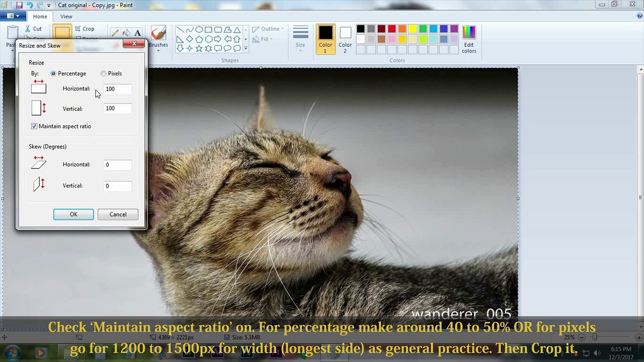
Task: Confirm the dialog with the OK button
Action: [x=73, y=215]
